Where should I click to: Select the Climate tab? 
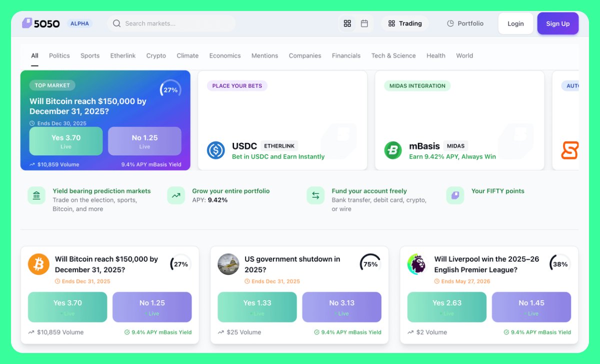click(187, 56)
